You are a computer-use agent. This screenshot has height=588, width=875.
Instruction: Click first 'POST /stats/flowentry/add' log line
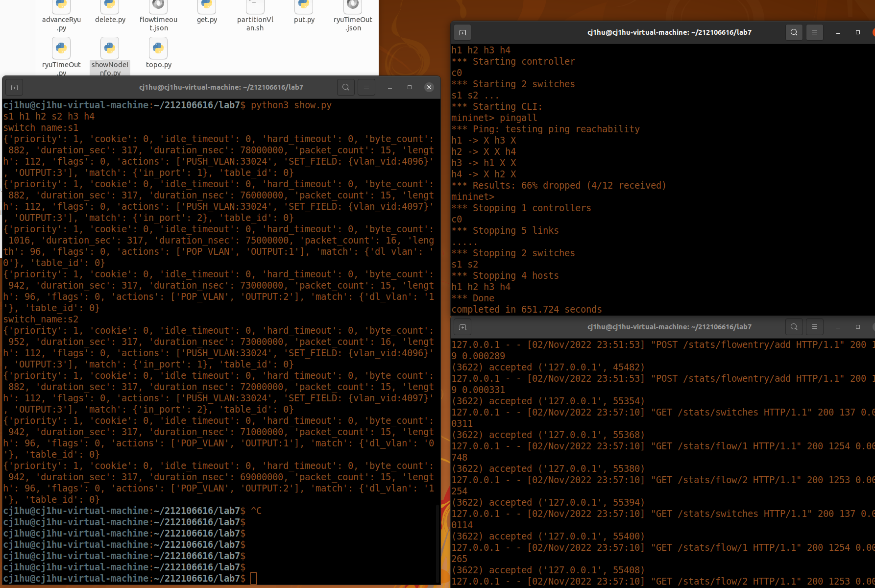coord(663,344)
